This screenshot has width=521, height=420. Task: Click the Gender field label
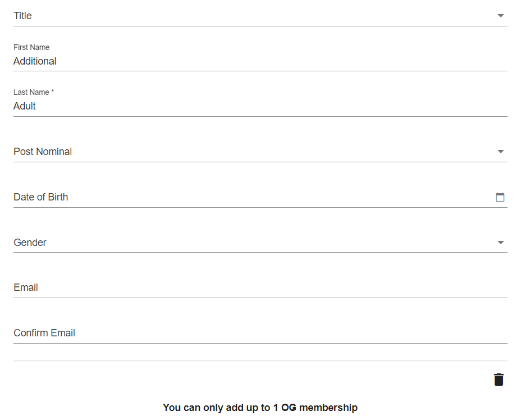coord(29,242)
